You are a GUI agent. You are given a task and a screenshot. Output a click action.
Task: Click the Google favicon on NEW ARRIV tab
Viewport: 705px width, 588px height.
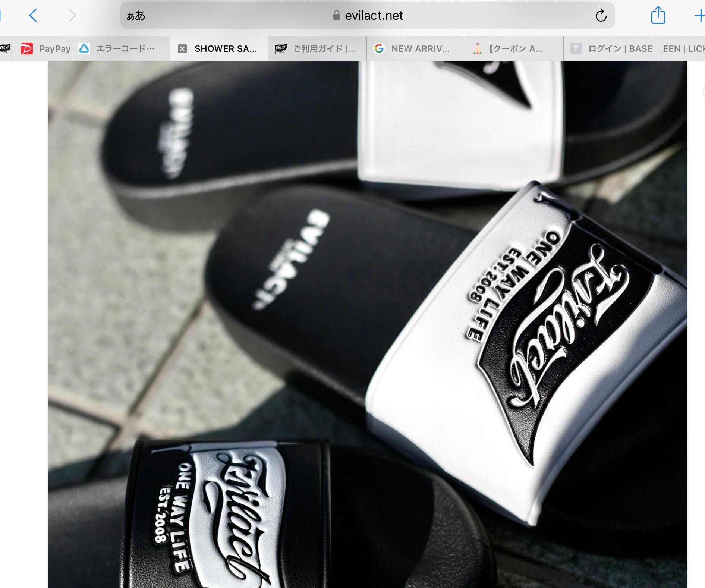point(379,48)
